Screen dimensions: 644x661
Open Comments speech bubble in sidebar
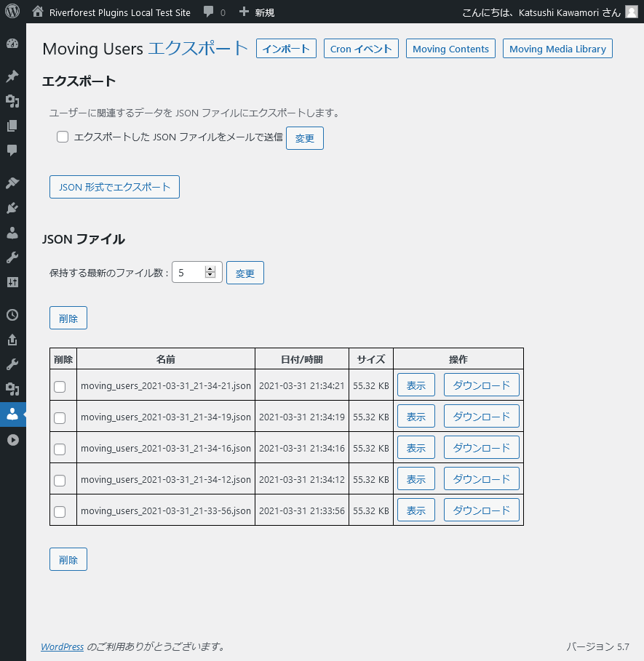(12, 151)
